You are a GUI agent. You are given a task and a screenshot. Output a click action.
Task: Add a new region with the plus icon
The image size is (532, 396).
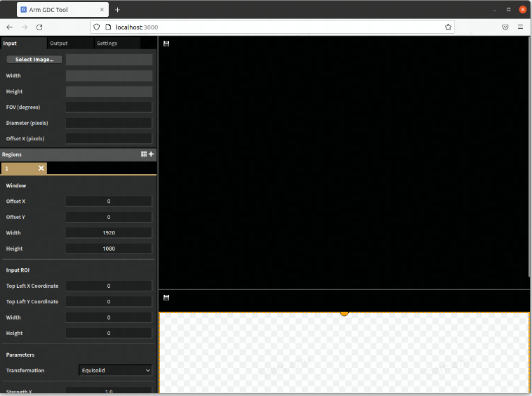click(151, 154)
